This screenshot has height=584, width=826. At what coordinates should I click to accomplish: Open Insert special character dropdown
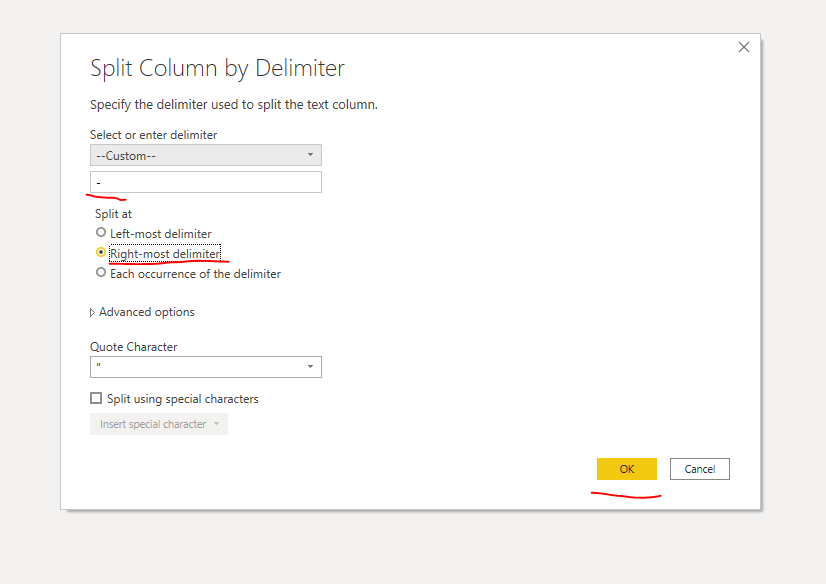point(159,424)
